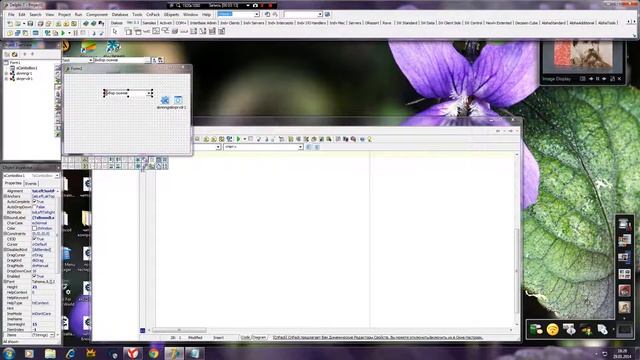Click the combo box control on Form2
Image resolution: width=640 pixels, height=360 pixels.
128,93
